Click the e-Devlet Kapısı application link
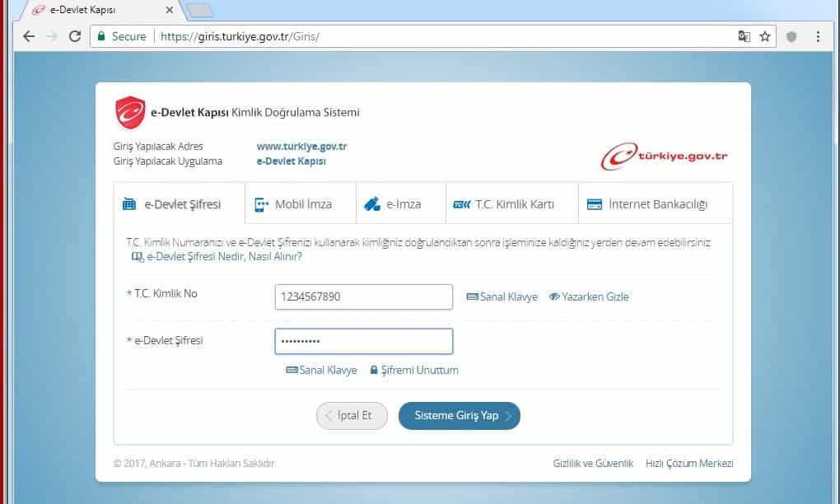Image resolution: width=840 pixels, height=504 pixels. [x=291, y=161]
